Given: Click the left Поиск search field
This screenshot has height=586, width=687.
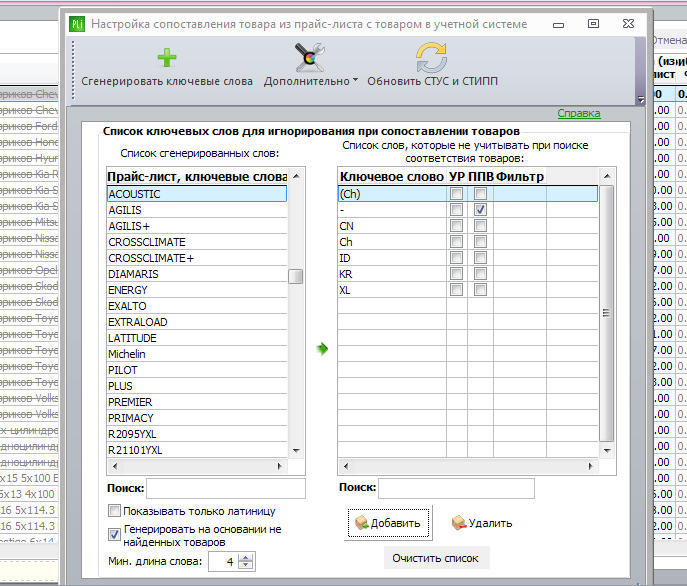Looking at the screenshot, I should click(226, 488).
